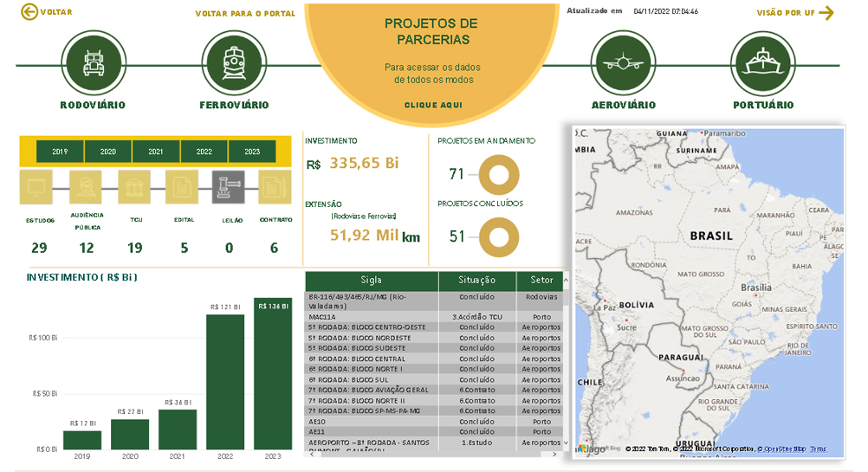Click the Visão por UF link
868x472 pixels.
pyautogui.click(x=786, y=13)
